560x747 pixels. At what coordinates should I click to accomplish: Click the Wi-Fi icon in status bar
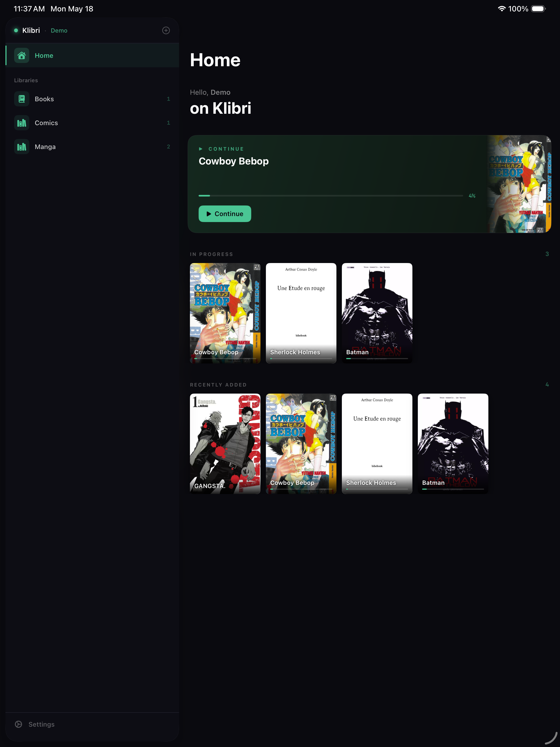click(502, 9)
